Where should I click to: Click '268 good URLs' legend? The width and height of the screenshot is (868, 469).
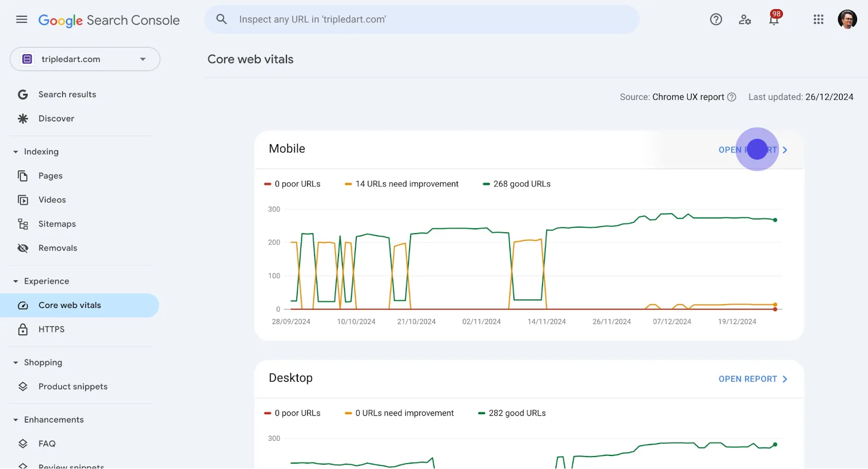[x=516, y=184]
